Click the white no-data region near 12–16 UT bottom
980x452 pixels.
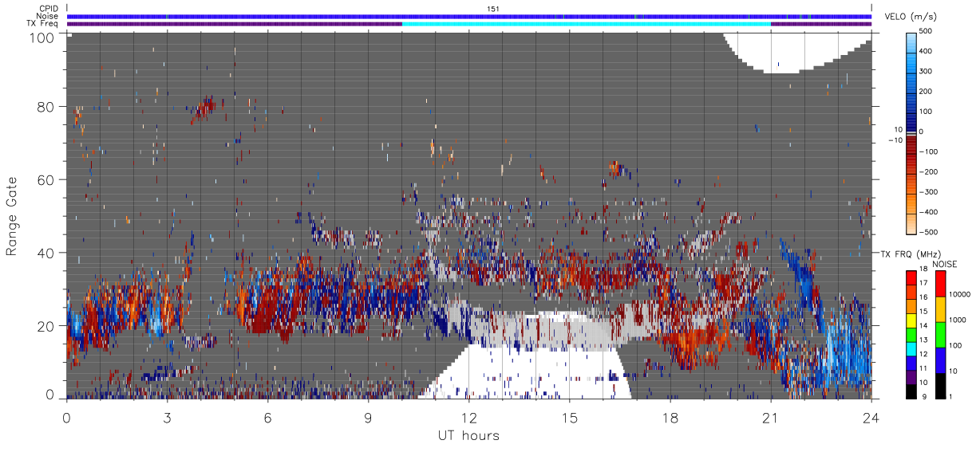(x=531, y=371)
